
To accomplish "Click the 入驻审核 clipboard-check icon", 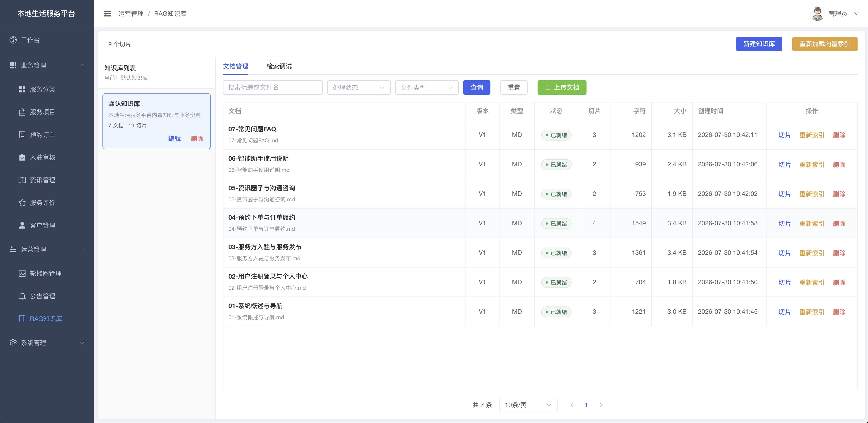I will point(22,157).
